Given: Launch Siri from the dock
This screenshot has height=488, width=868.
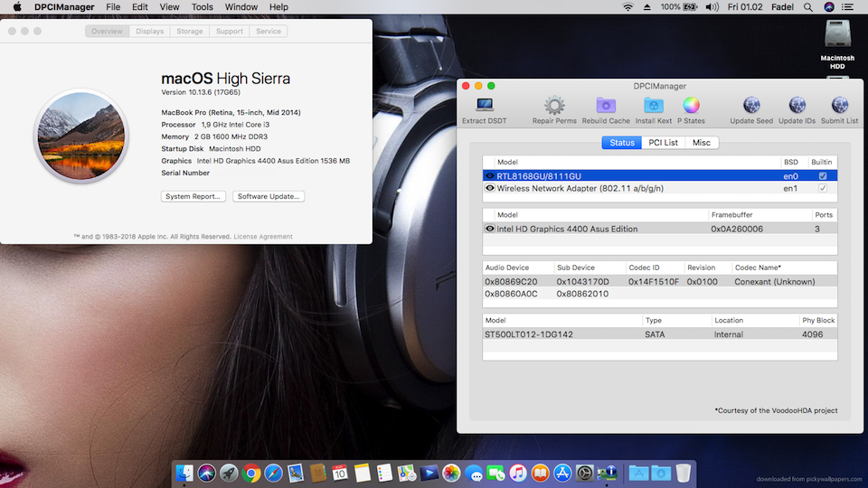Looking at the screenshot, I should coord(206,473).
